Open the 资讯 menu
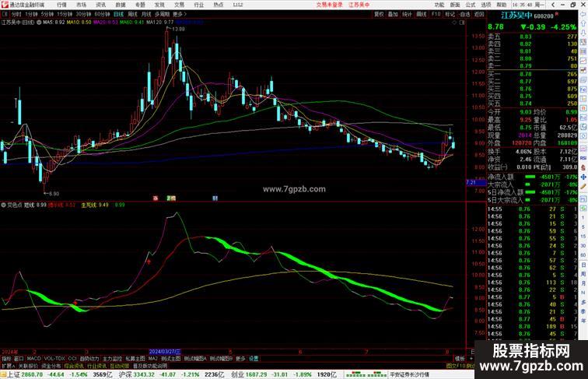This screenshot has height=379, width=588. point(101,5)
